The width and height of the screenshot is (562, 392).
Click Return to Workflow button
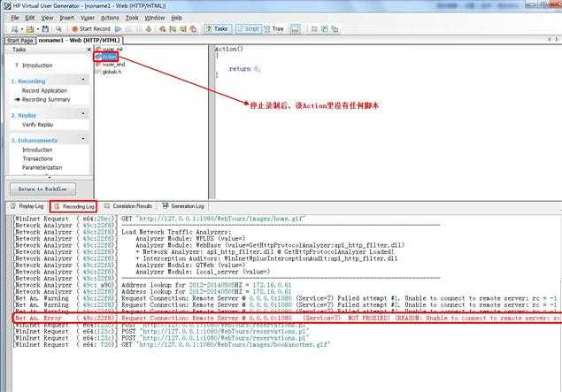pos(42,188)
